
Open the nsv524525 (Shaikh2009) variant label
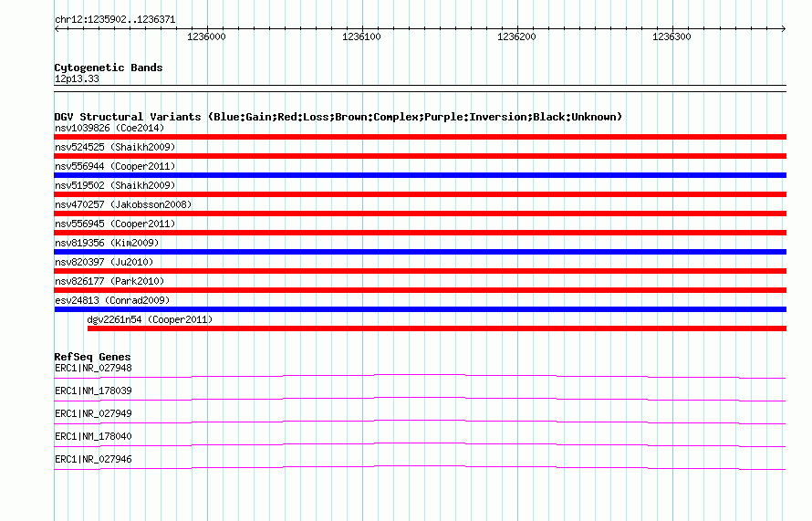click(115, 147)
